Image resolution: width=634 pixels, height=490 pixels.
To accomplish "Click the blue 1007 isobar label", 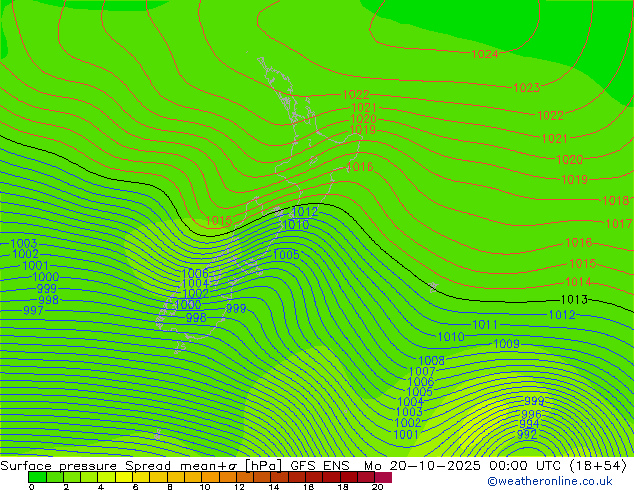I will coord(422,371).
